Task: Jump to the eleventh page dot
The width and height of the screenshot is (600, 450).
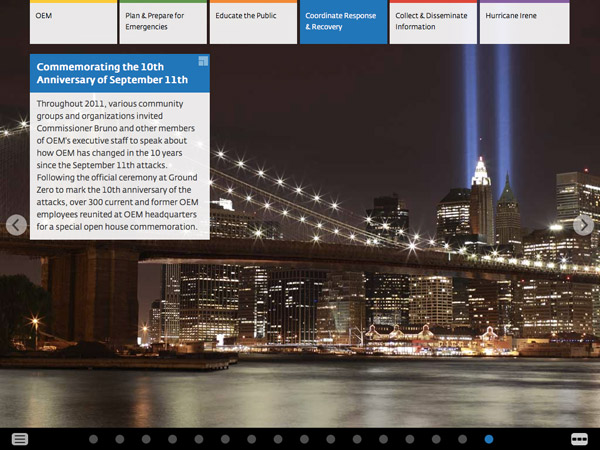Action: click(357, 439)
